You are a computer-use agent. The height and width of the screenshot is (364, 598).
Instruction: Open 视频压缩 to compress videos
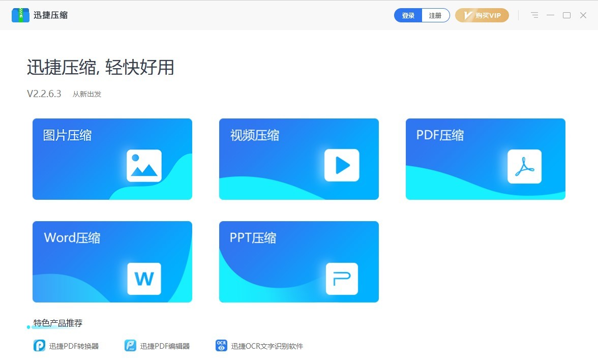click(x=298, y=159)
